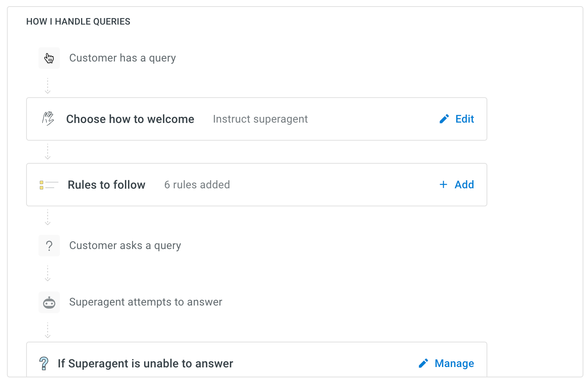Image resolution: width=588 pixels, height=382 pixels.
Task: Click the blue question mark icon
Action: 44,363
